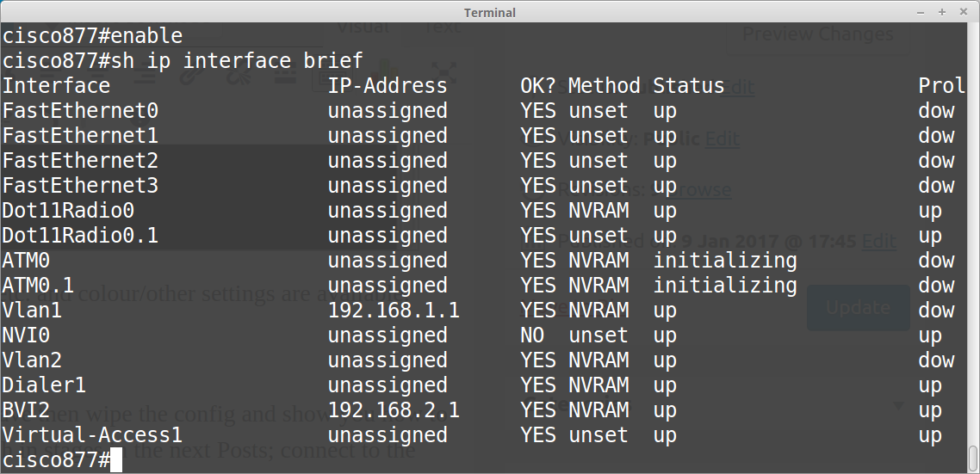Minimize the Terminal window
Screen dimensions: 980x474
pyautogui.click(x=922, y=12)
